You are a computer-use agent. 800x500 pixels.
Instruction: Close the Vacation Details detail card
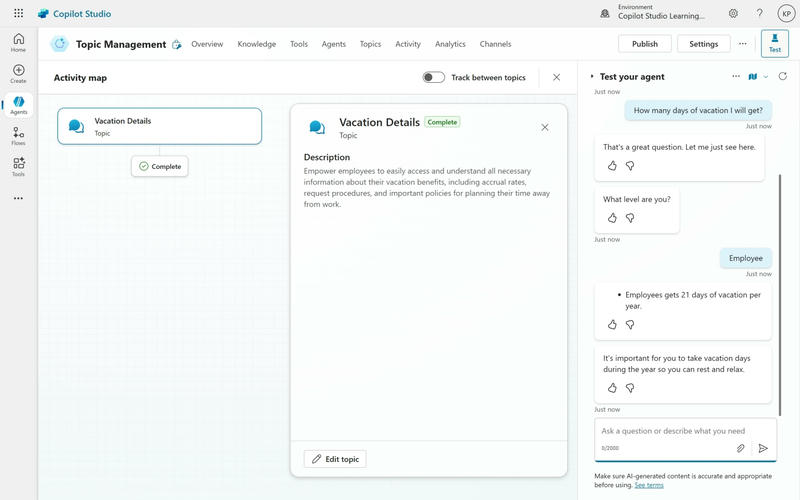545,127
